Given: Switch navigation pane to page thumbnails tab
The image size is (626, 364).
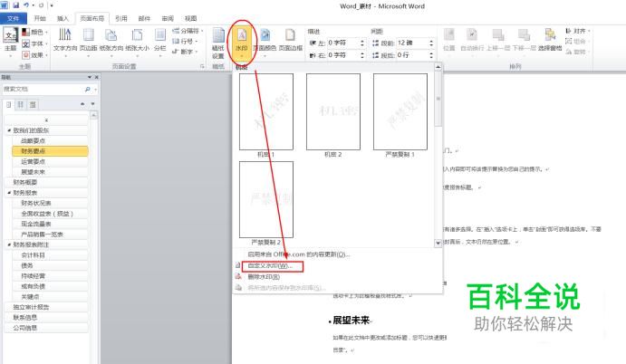Looking at the screenshot, I should (x=20, y=104).
